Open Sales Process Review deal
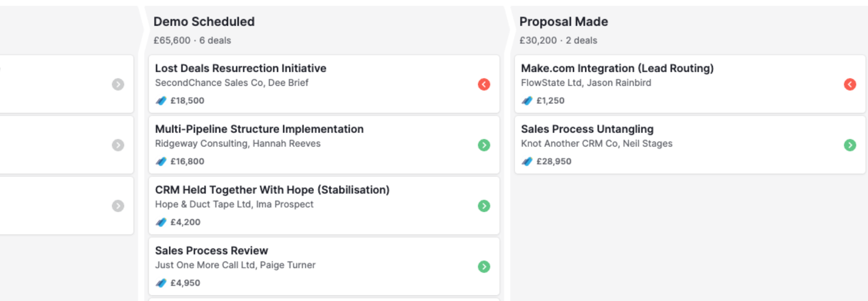 pyautogui.click(x=324, y=266)
